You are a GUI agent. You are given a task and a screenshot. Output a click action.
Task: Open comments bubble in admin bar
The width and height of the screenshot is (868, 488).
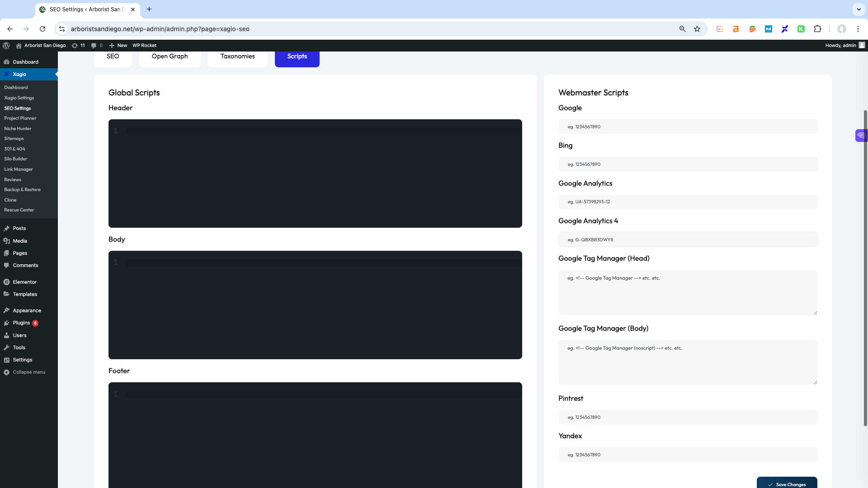click(97, 45)
